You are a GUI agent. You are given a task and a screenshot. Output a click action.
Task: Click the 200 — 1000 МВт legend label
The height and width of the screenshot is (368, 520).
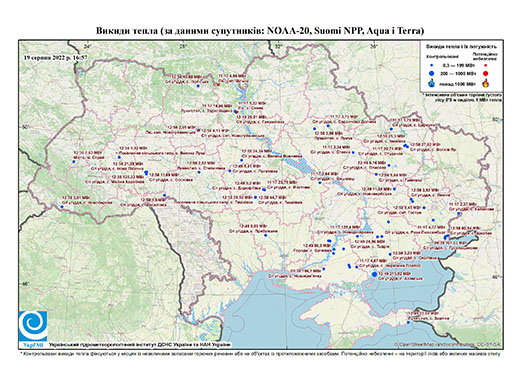coord(457,73)
